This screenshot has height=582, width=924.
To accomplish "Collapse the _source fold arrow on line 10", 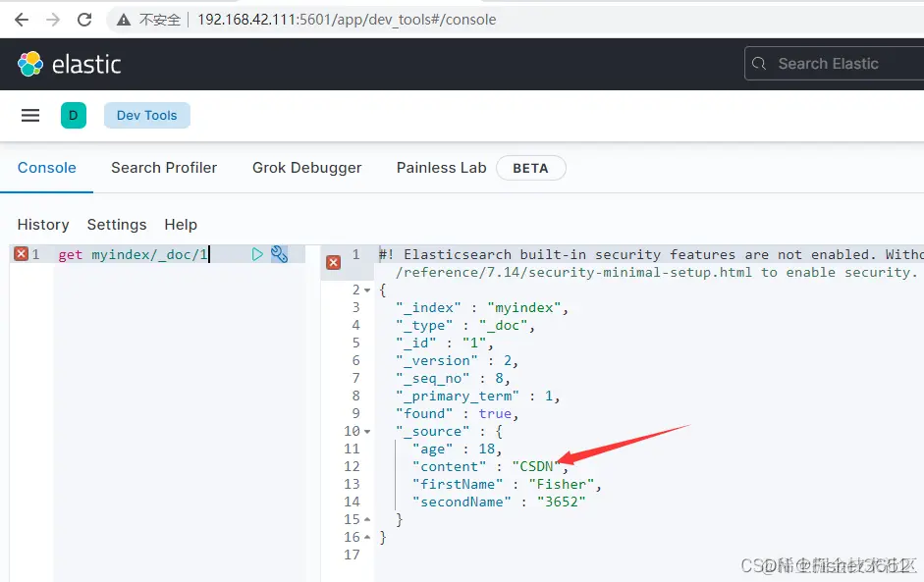I will tap(367, 432).
